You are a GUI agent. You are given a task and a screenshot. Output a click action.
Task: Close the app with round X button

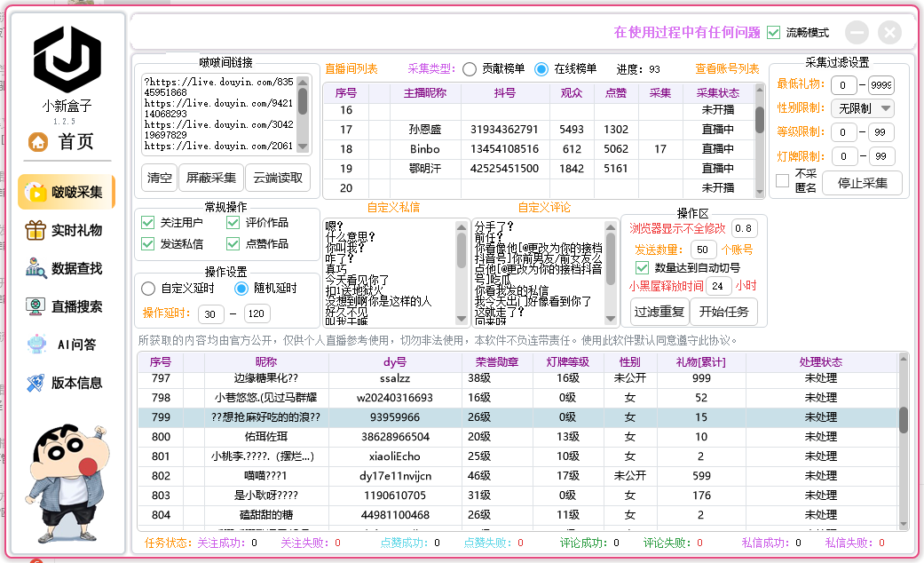tap(889, 33)
